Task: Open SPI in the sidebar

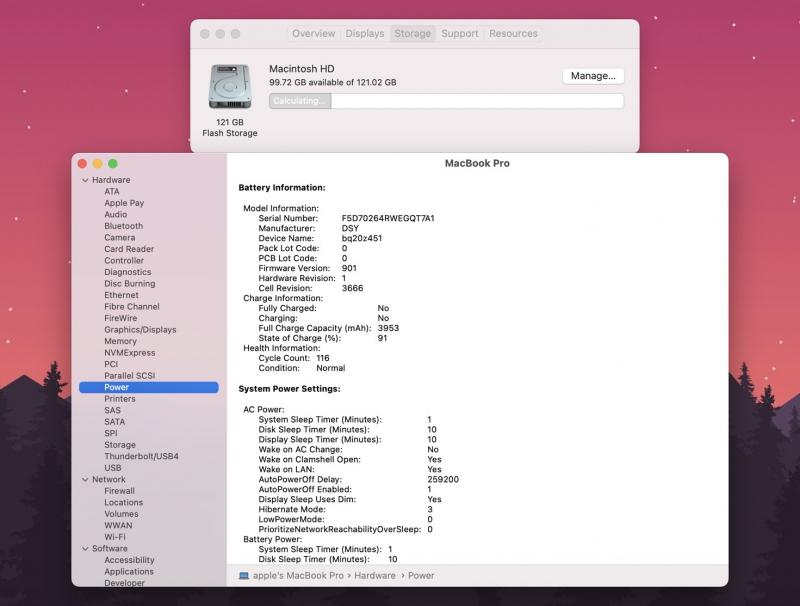Action: click(111, 434)
